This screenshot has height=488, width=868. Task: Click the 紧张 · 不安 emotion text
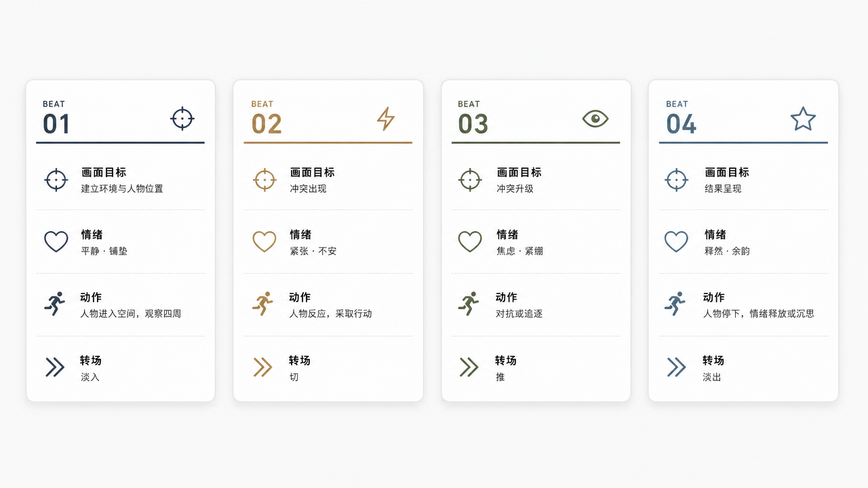[313, 251]
